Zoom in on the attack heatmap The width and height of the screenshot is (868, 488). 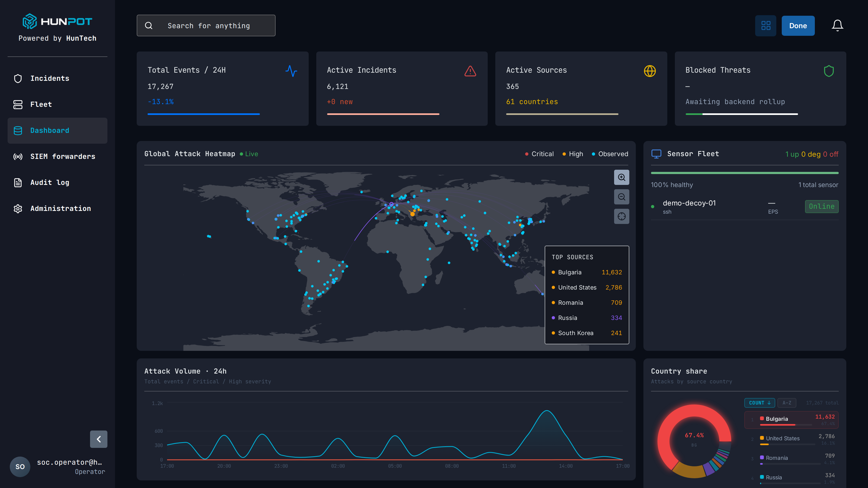pyautogui.click(x=621, y=177)
